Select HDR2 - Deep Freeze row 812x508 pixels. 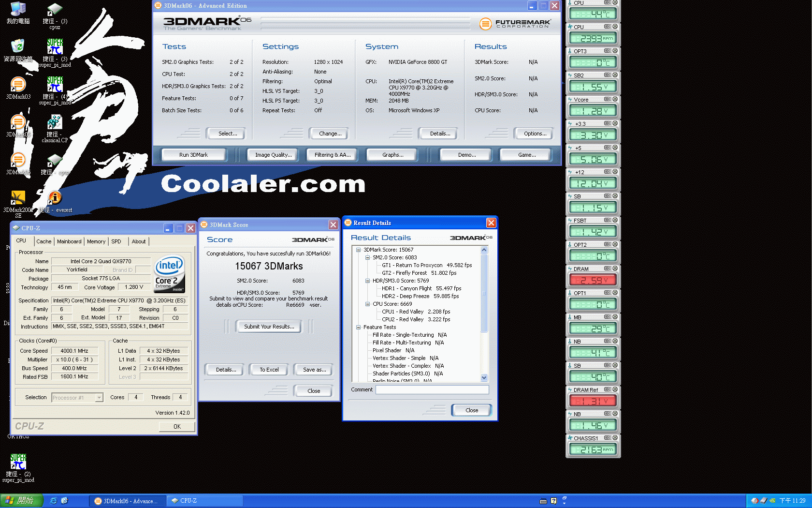(420, 297)
